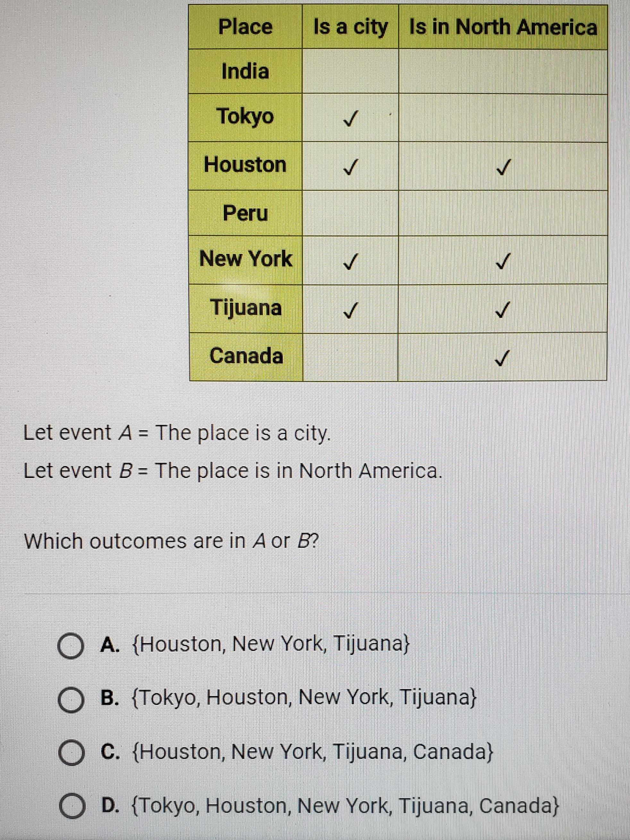Screen dimensions: 630x840
Task: Click New York's North America checkmark
Action: click(x=502, y=261)
